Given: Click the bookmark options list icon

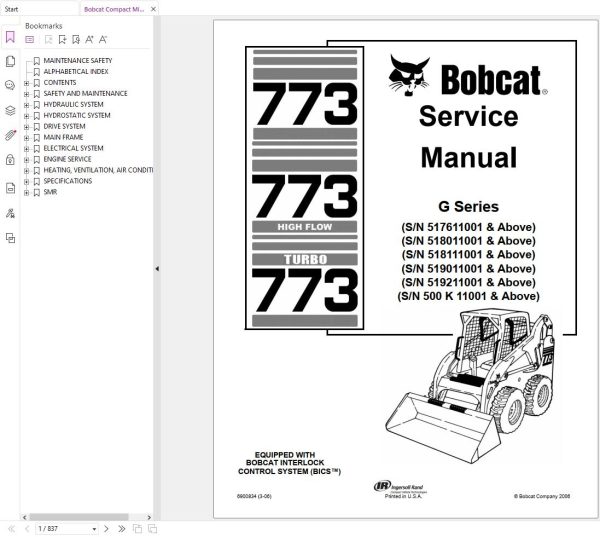Looking at the screenshot, I should click(29, 39).
